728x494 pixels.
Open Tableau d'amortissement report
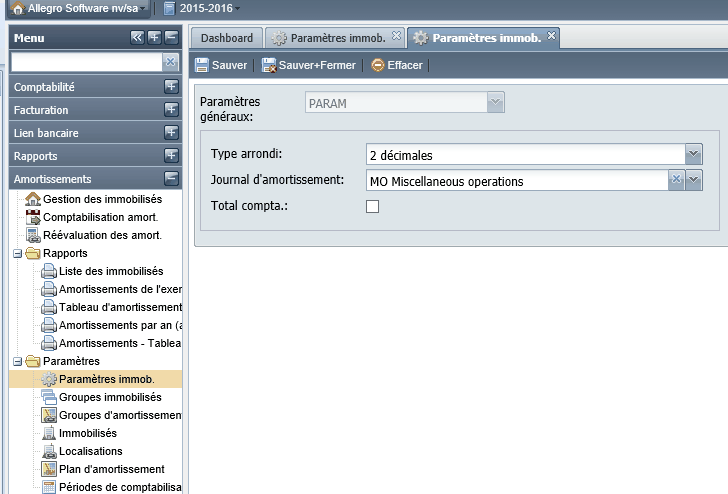click(120, 307)
